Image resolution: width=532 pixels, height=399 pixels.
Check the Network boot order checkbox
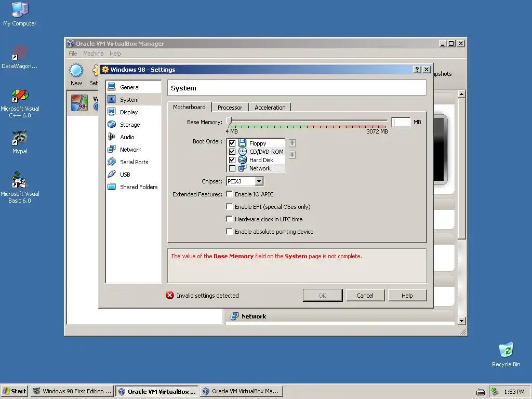pos(232,168)
